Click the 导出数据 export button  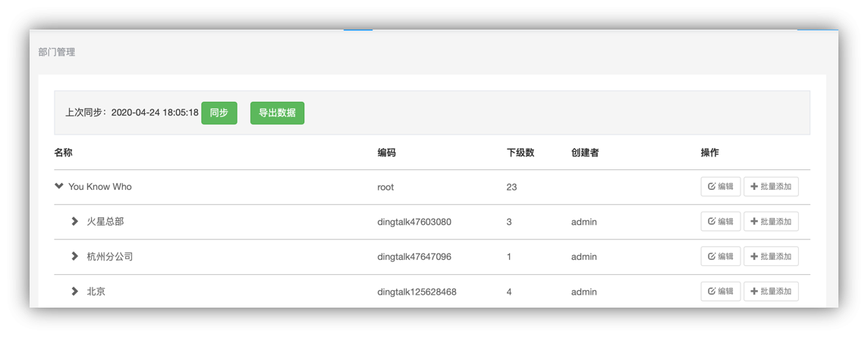[278, 113]
